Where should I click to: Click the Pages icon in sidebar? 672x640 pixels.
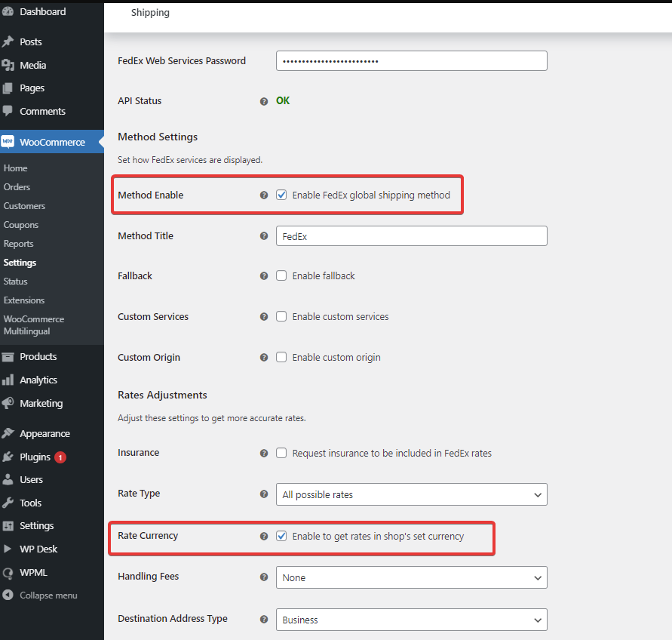(8, 88)
